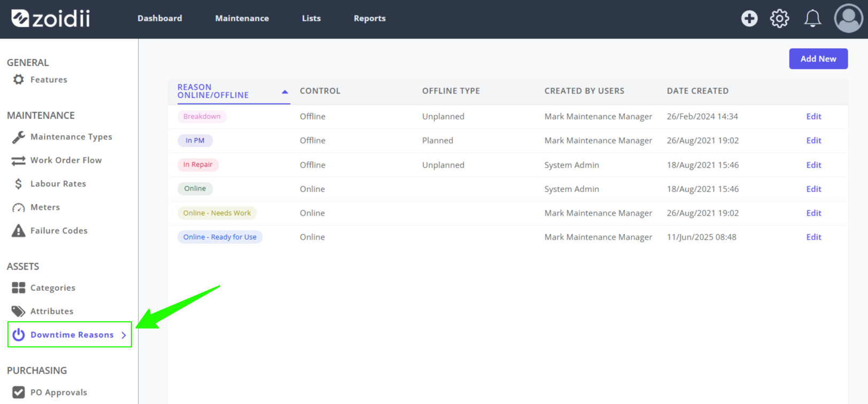
Task: Edit the Online - Needs Work row
Action: 814,213
